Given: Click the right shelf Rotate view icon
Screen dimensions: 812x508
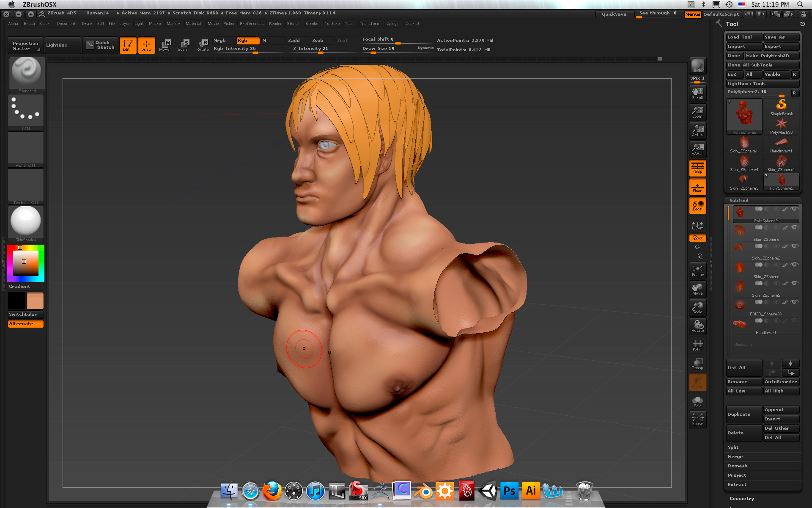Looking at the screenshot, I should click(x=697, y=326).
